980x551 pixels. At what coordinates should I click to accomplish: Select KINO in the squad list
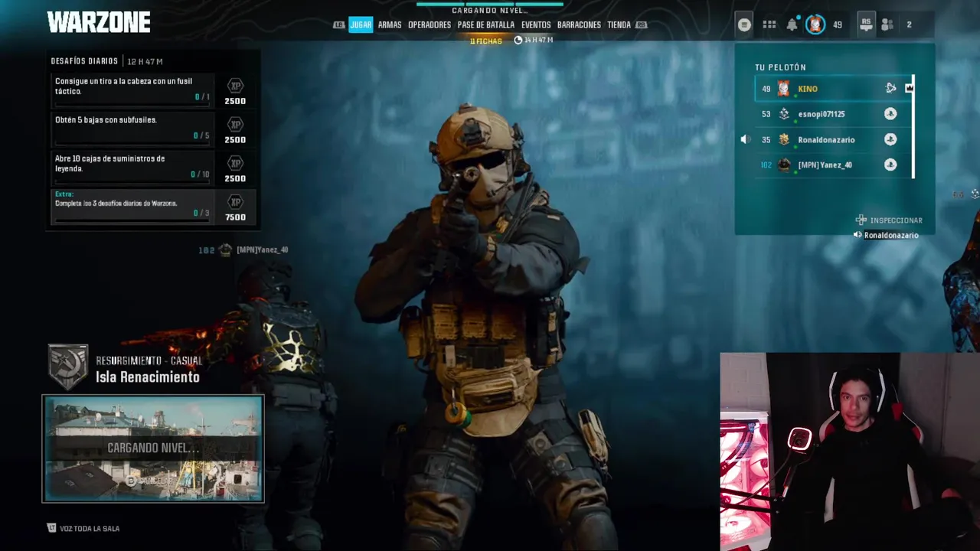(832, 89)
